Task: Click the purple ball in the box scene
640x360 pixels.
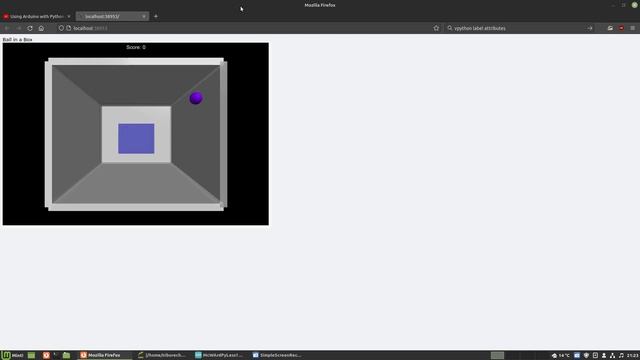Action: pos(196,98)
